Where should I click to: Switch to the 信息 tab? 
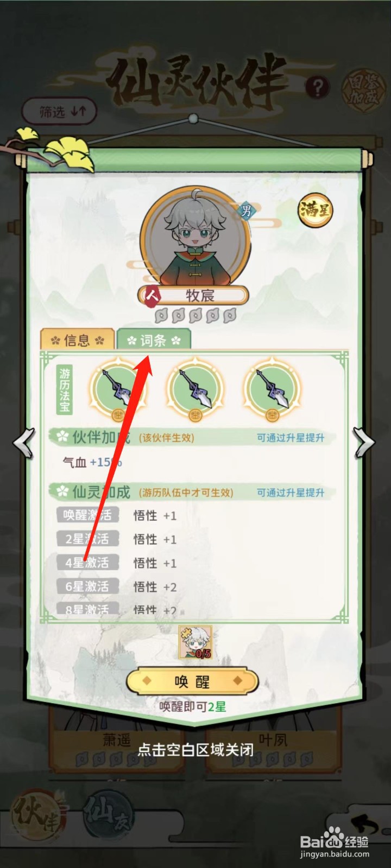tap(77, 340)
